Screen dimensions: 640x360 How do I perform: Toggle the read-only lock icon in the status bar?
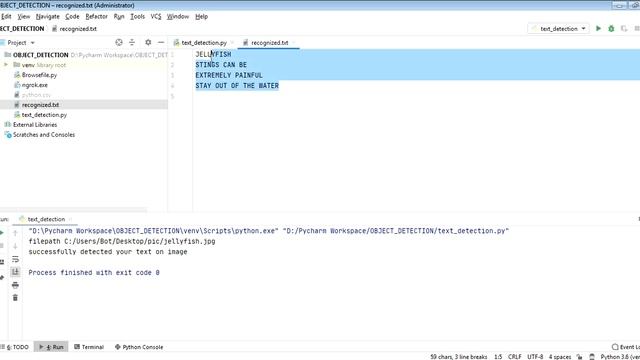tap(579, 357)
